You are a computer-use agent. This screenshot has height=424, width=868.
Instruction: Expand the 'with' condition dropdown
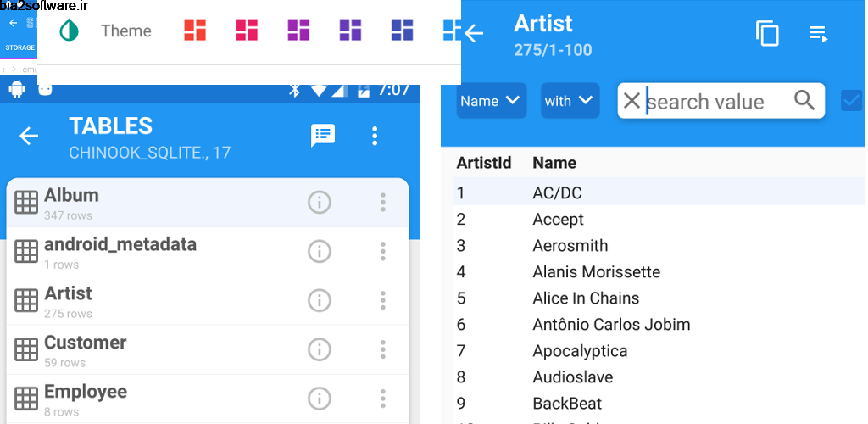(570, 101)
